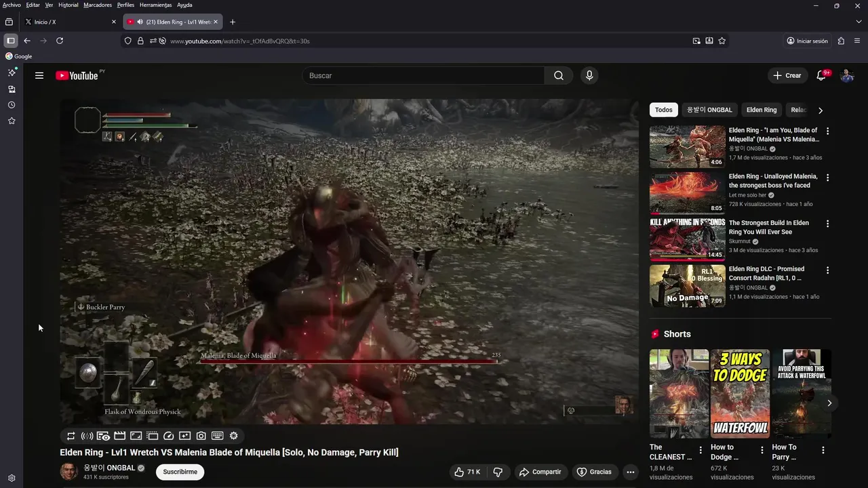Open the enhancer settings gear icon
Screen dimensions: 868x488
(x=234, y=436)
